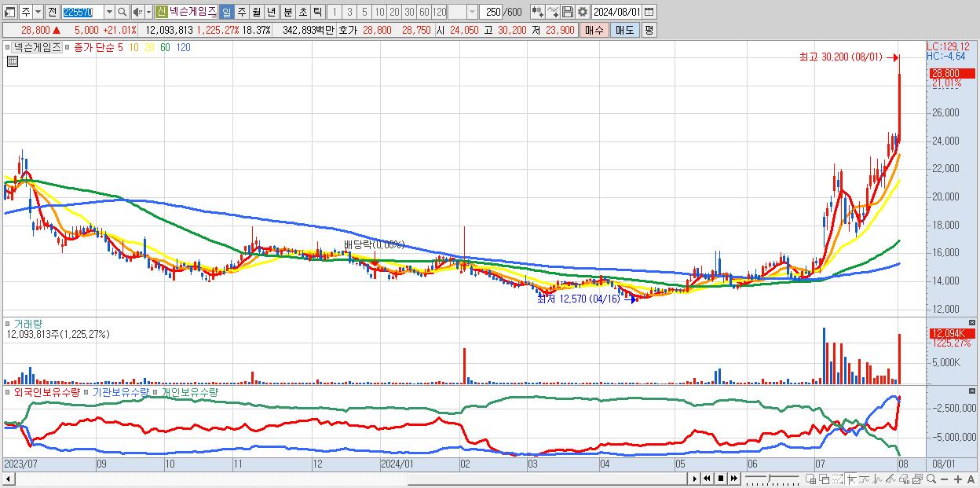Click the diagonal lines drawing tool icon
Viewport: 980px width, 488px height.
click(x=890, y=479)
